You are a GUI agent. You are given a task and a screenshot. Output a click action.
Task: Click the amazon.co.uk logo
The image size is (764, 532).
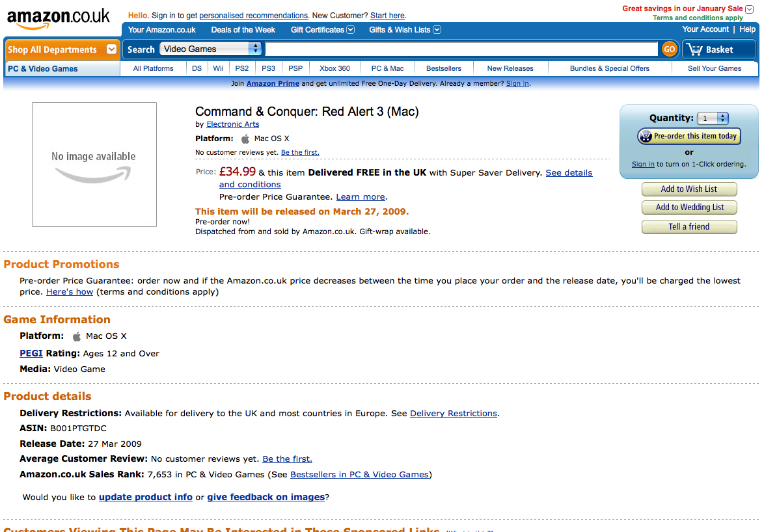[x=58, y=18]
